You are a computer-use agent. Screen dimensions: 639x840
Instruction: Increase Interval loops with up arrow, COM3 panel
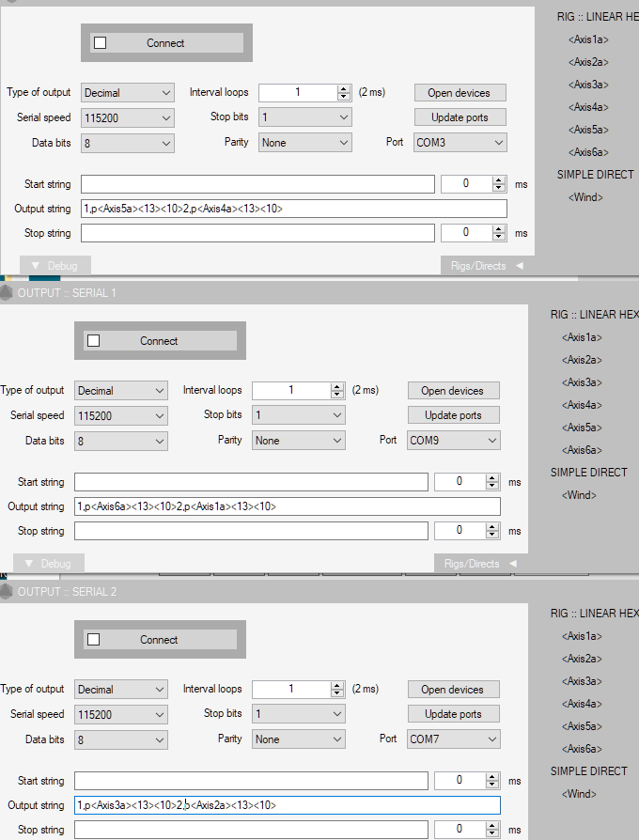click(344, 88)
